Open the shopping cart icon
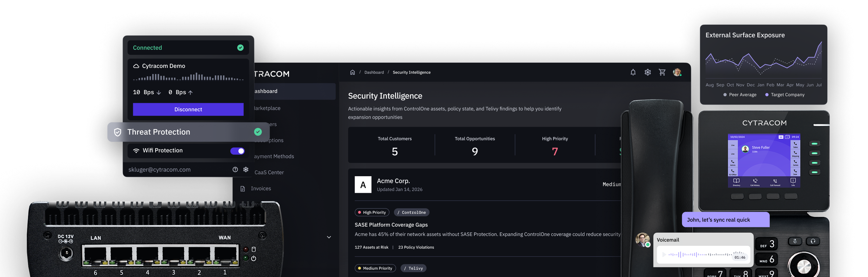The image size is (868, 277). [x=662, y=72]
